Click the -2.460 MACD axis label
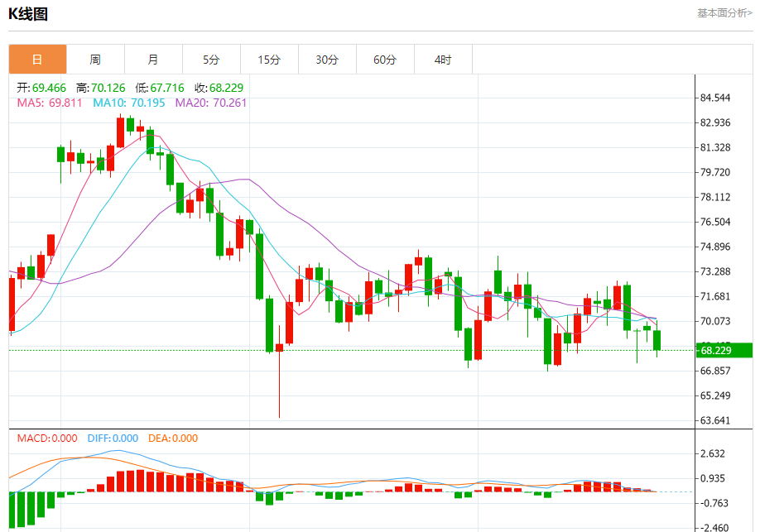Viewport: 760px width, 532px height. coord(714,527)
